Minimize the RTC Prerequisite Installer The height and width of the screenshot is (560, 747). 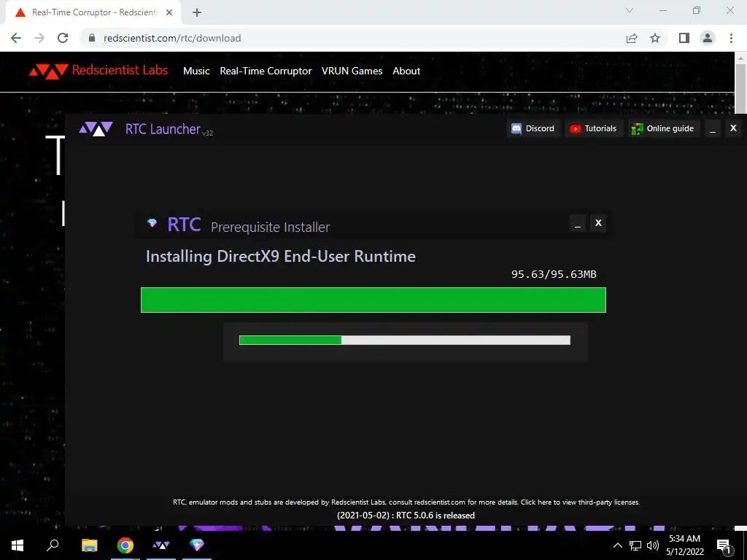[578, 223]
